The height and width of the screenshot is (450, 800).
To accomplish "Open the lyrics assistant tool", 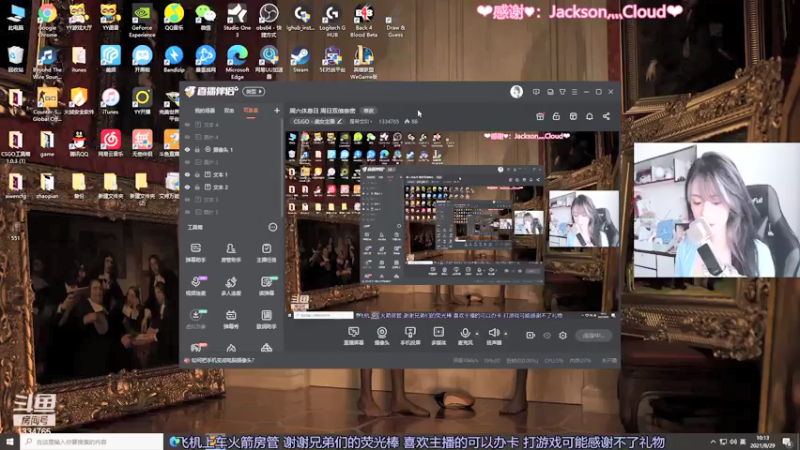I will (266, 319).
